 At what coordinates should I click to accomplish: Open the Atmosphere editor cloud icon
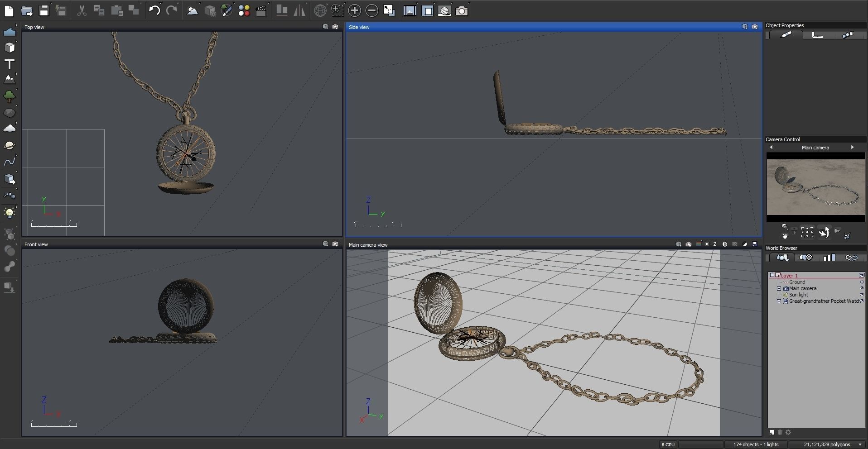tap(192, 10)
